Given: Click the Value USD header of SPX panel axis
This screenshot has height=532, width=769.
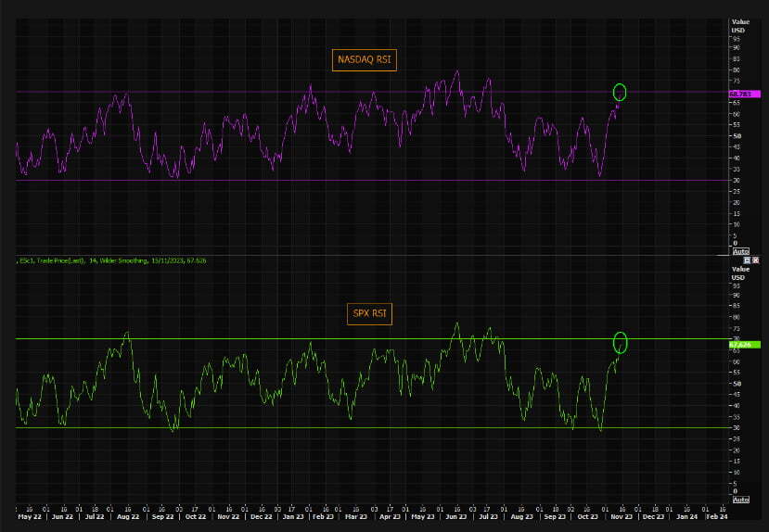Looking at the screenshot, I should (740, 273).
